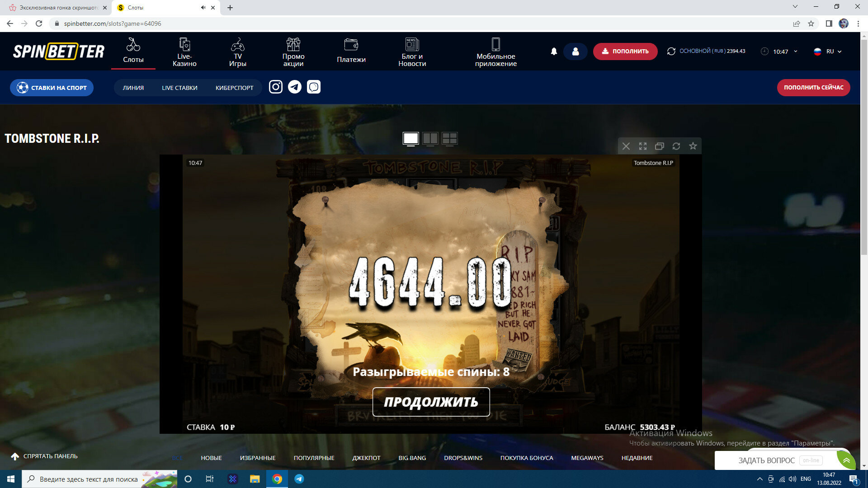The height and width of the screenshot is (488, 868).
Task: Click the notifications bell icon
Action: pyautogui.click(x=554, y=52)
